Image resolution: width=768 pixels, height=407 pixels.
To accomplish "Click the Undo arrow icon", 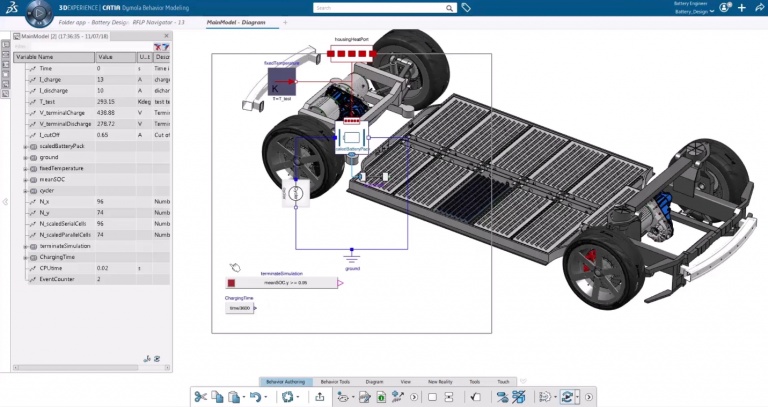I will pos(255,396).
